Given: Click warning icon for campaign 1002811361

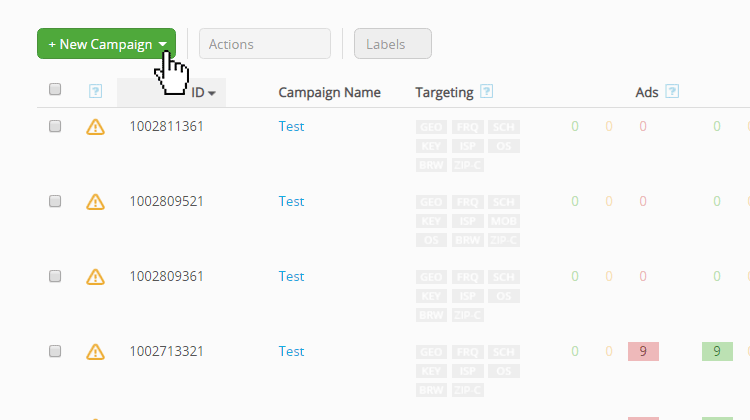Looking at the screenshot, I should tap(95, 127).
